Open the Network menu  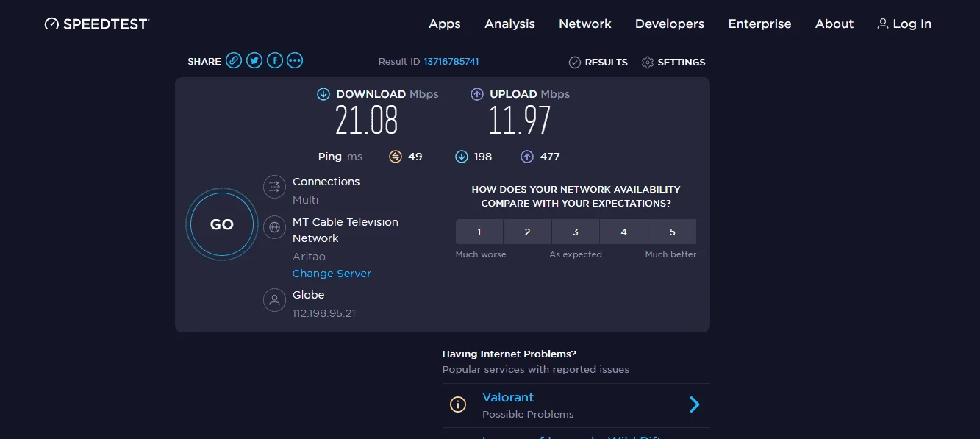tap(585, 24)
